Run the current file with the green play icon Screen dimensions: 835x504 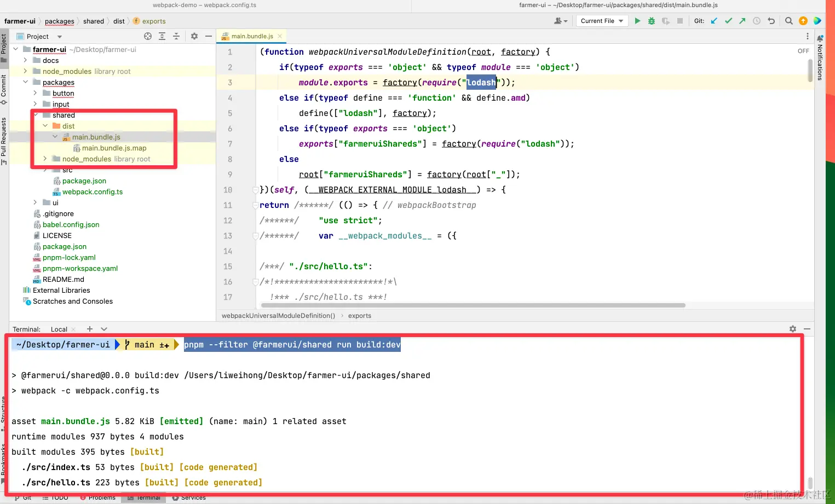click(637, 21)
